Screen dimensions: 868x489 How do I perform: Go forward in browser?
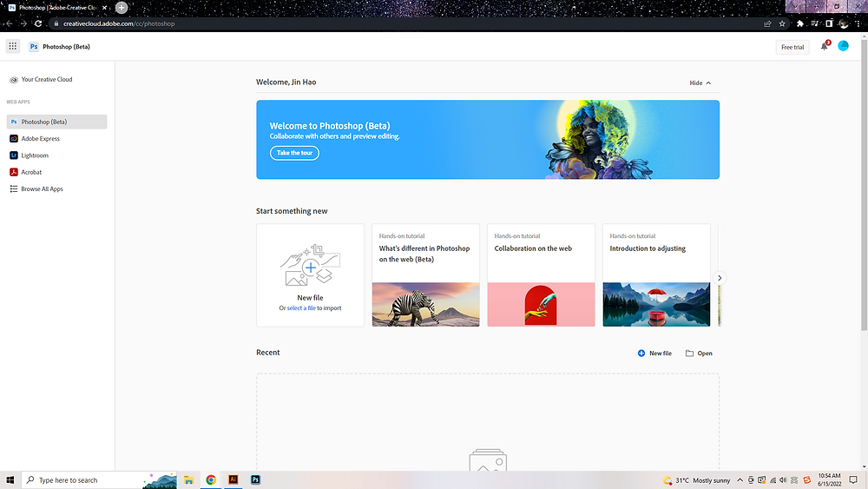[x=23, y=23]
